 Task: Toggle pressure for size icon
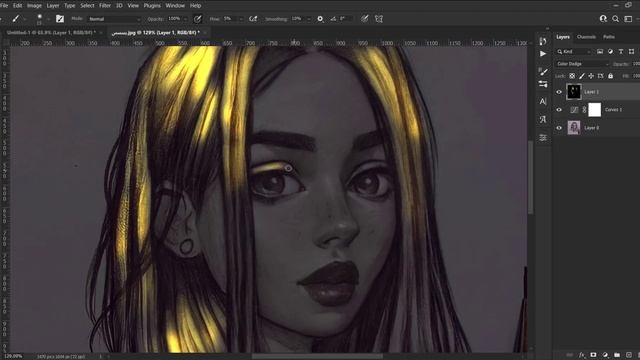coord(364,19)
